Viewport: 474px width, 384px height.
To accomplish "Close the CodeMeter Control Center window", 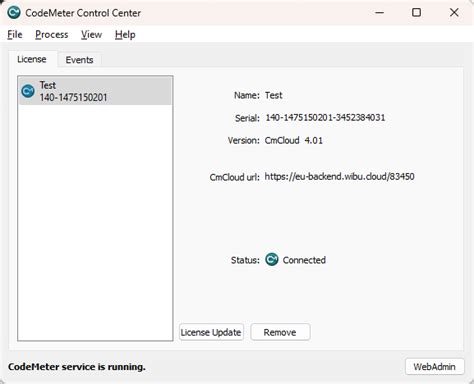I will click(454, 13).
